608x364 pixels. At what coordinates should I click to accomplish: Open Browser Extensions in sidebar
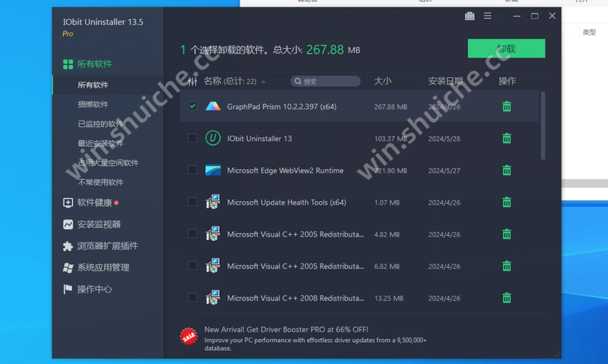(100, 246)
